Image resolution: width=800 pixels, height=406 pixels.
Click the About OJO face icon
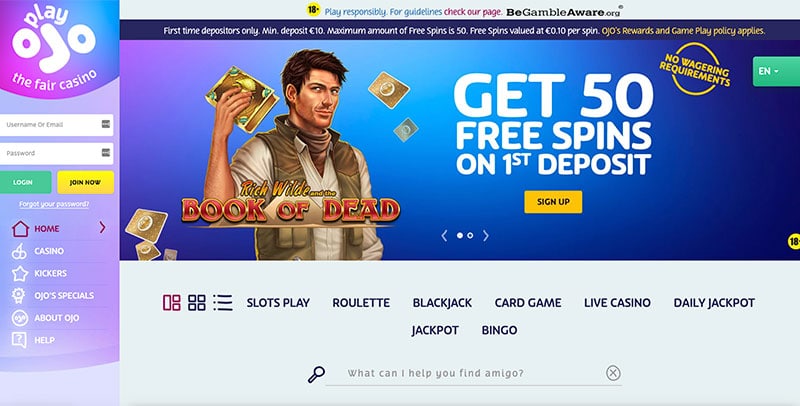click(x=20, y=318)
